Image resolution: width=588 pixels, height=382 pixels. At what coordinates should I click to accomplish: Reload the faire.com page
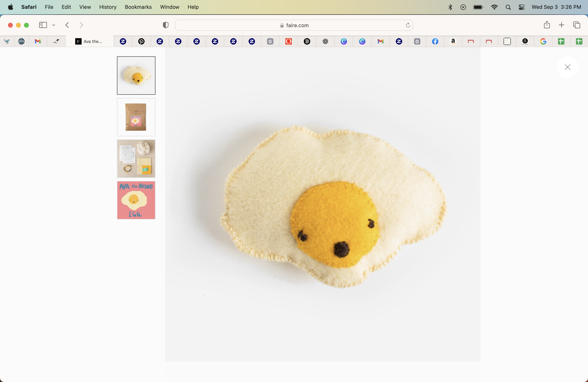click(408, 25)
